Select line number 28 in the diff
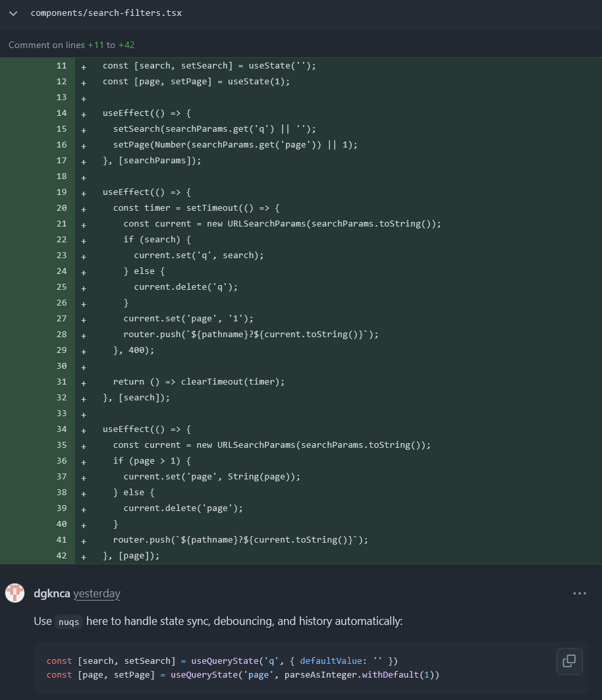The height and width of the screenshot is (700, 602). pyautogui.click(x=62, y=335)
